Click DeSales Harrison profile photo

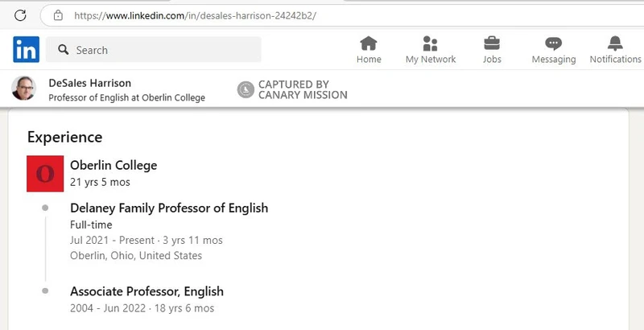pos(23,89)
